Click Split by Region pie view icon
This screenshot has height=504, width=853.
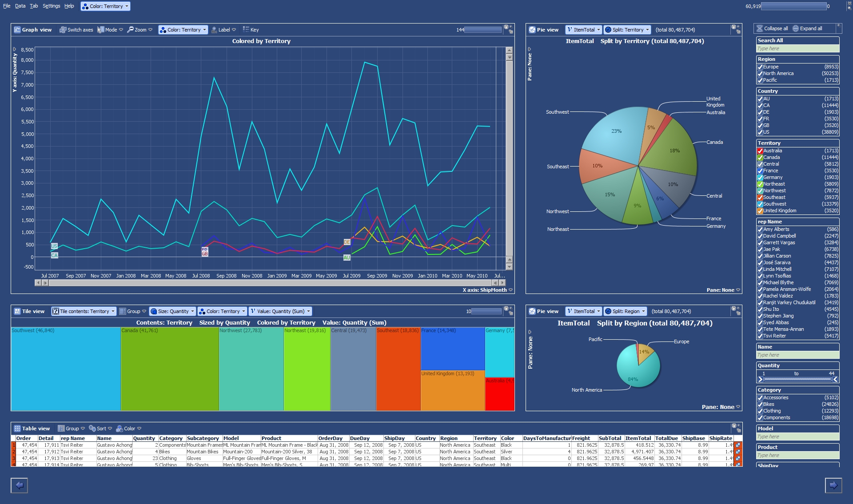[x=532, y=311]
